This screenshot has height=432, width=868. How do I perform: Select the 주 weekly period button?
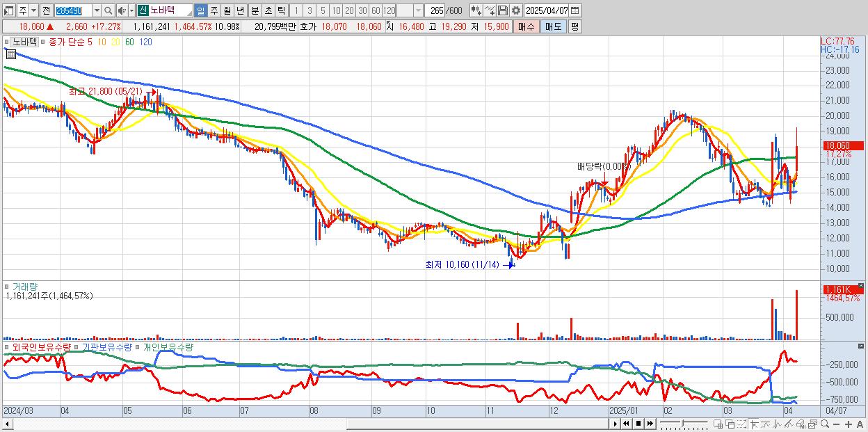(x=214, y=11)
